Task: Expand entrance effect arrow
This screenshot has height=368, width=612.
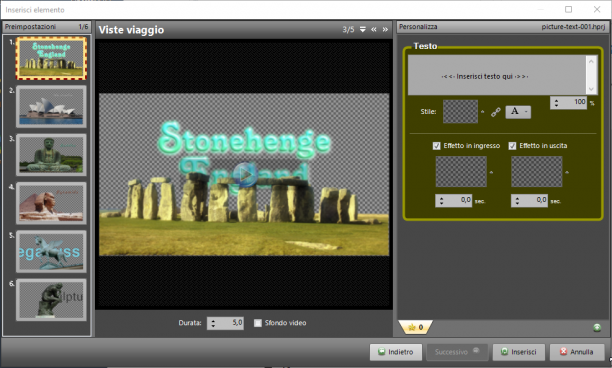Action: 491,172
